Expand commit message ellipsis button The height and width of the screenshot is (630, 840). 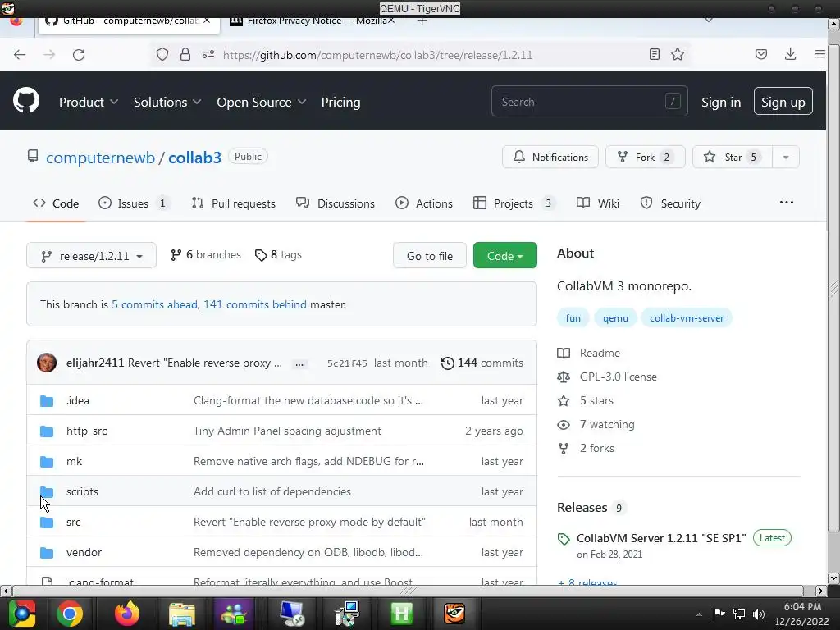click(299, 363)
